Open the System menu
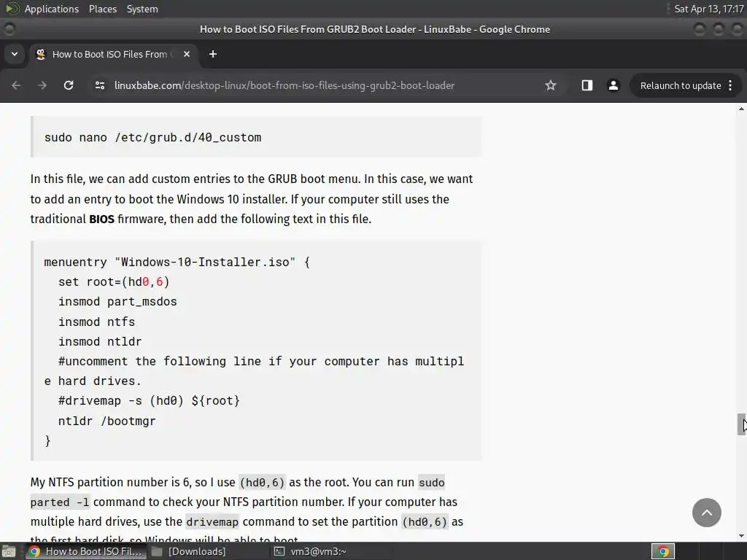This screenshot has height=560, width=747. (x=142, y=9)
